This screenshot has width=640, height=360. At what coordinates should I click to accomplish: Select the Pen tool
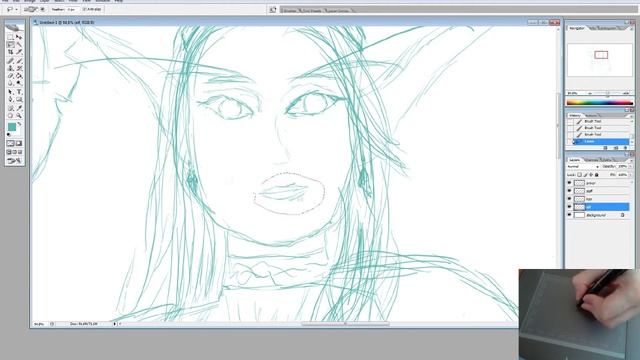11,100
